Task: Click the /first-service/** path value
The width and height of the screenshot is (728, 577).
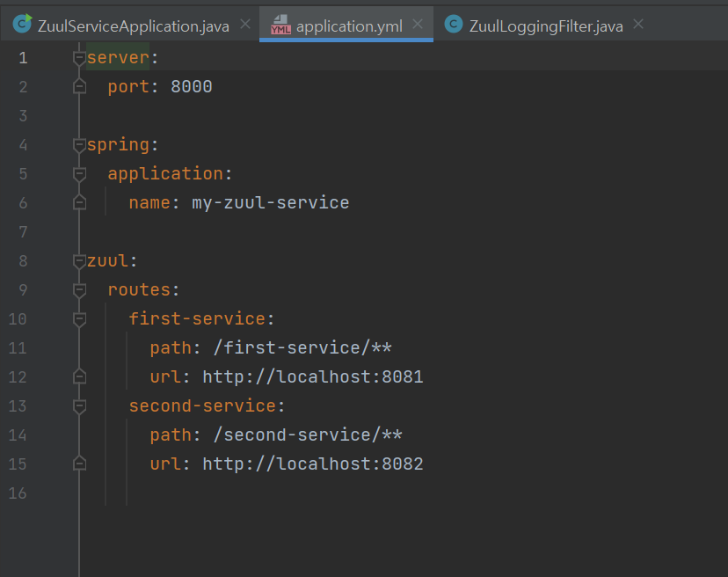Action: pyautogui.click(x=302, y=347)
